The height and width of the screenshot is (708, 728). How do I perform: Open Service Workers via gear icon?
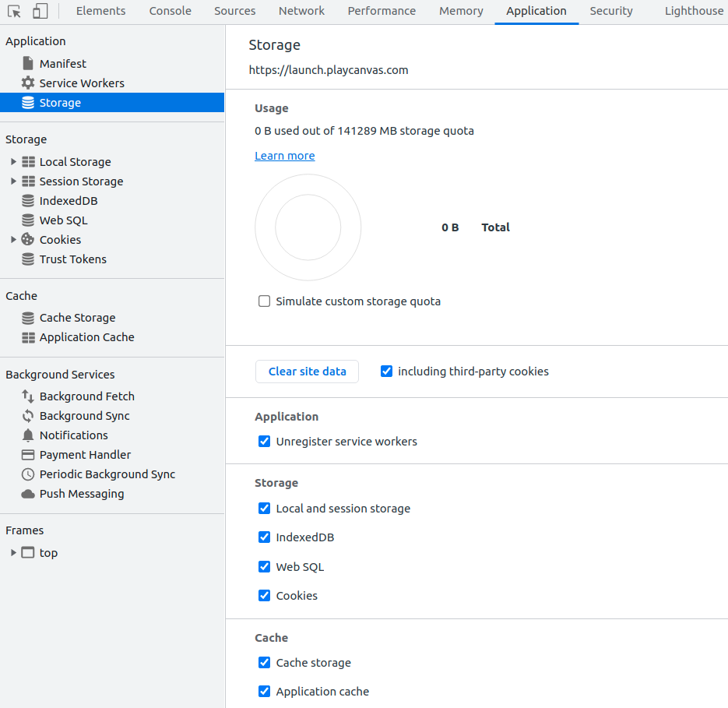[28, 83]
